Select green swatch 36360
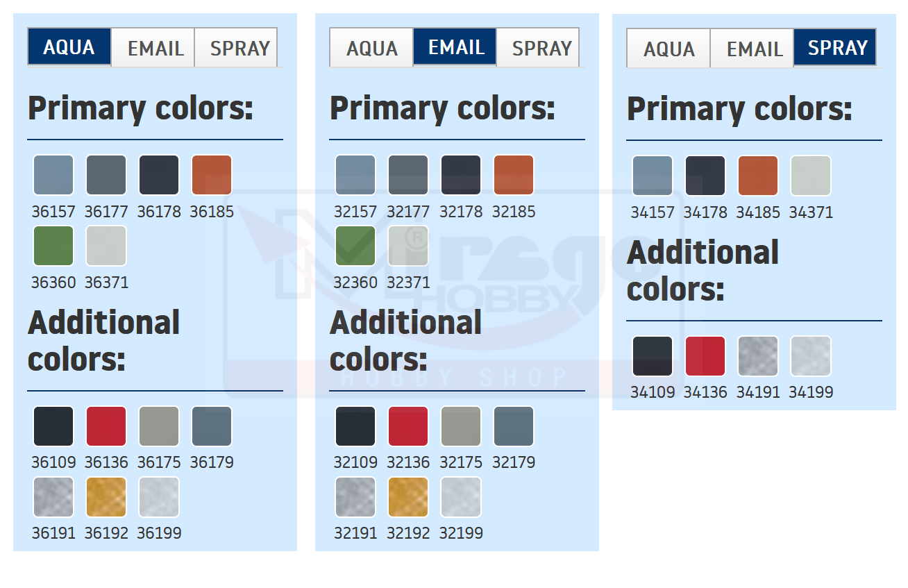Image resolution: width=908 pixels, height=588 pixels. (x=53, y=246)
